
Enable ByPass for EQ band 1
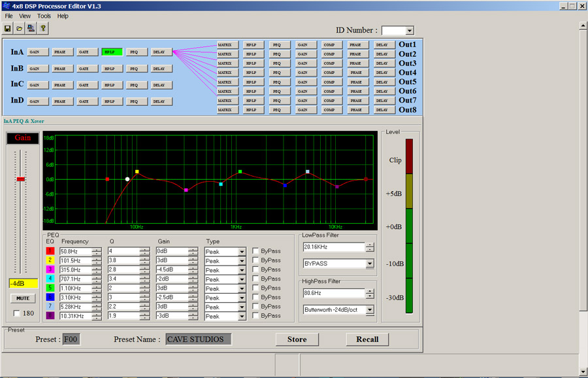pyautogui.click(x=256, y=251)
